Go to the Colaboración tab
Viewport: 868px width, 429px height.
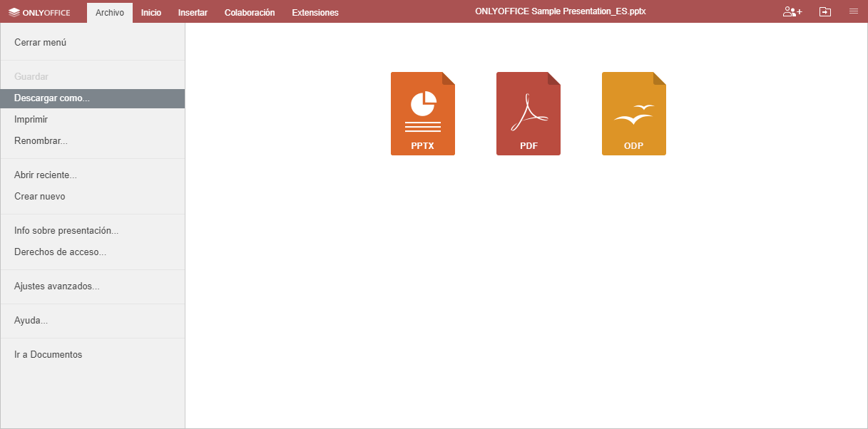(249, 13)
